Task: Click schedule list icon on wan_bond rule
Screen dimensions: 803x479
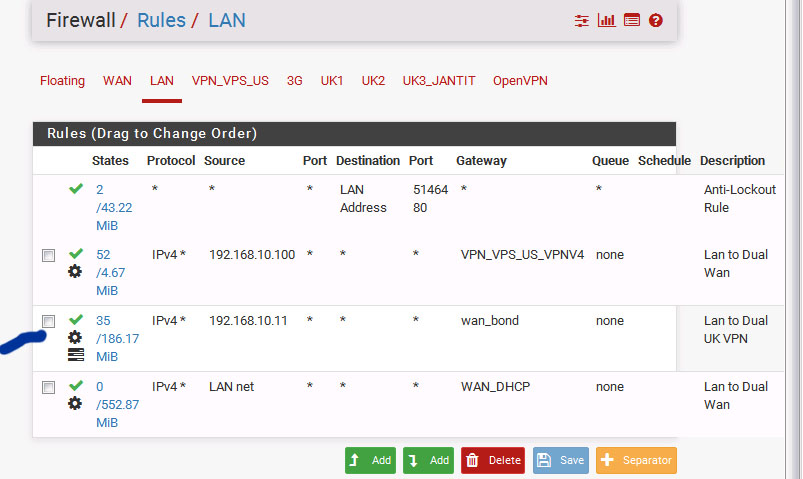Action: [75, 355]
